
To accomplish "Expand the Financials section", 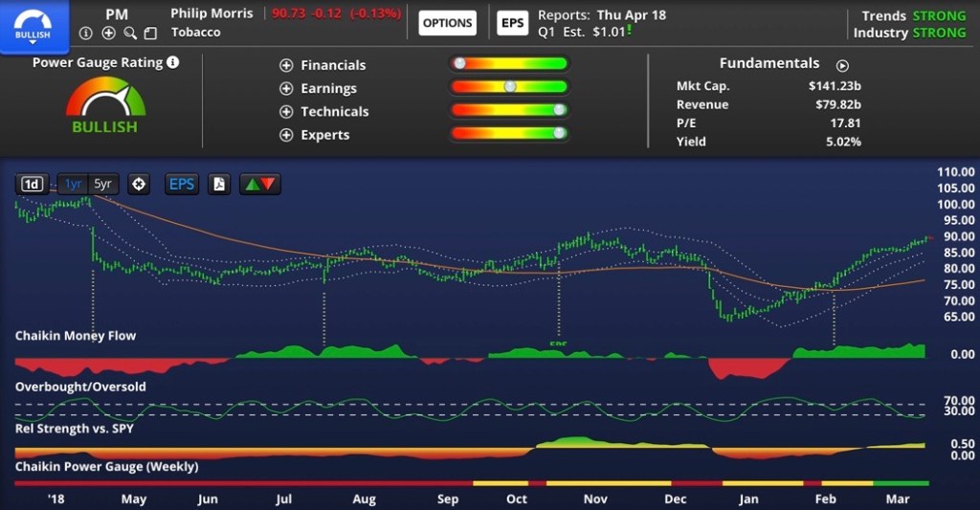I will click(286, 65).
